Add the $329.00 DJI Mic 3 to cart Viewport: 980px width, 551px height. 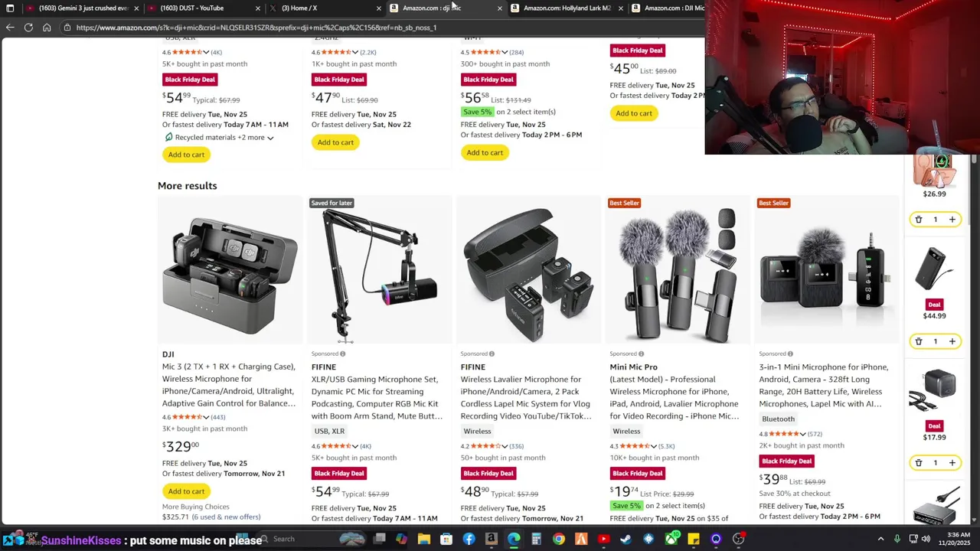(186, 491)
